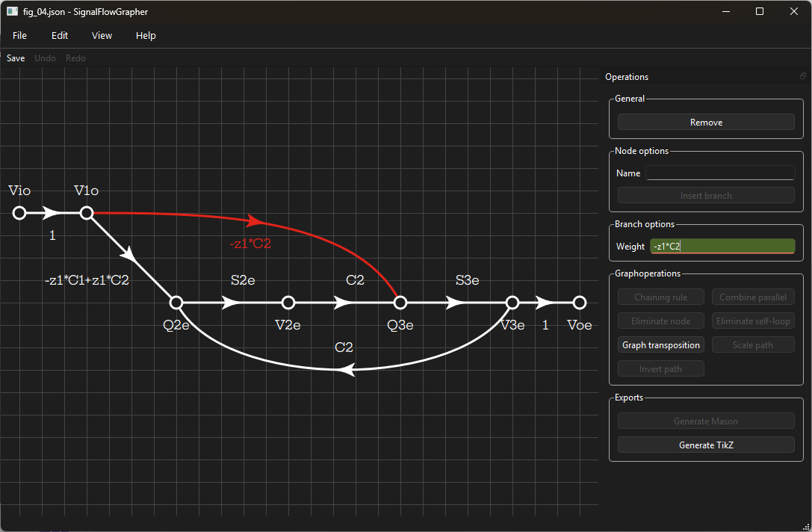This screenshot has width=812, height=532.
Task: Click the Graph transposition button
Action: (x=661, y=344)
